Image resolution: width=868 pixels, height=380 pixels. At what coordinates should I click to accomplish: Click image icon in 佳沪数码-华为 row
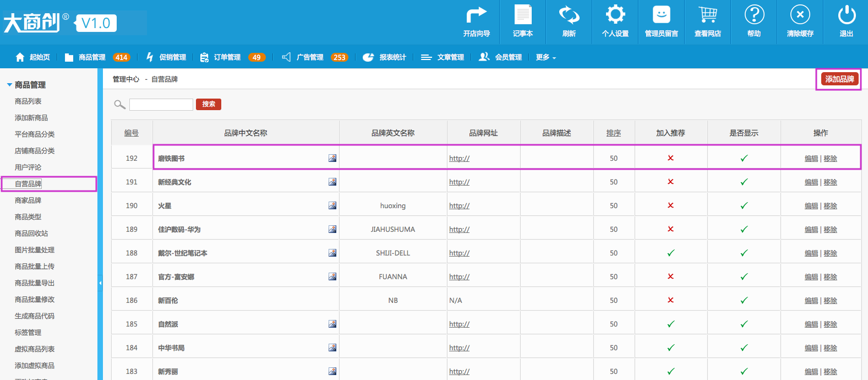coord(332,229)
